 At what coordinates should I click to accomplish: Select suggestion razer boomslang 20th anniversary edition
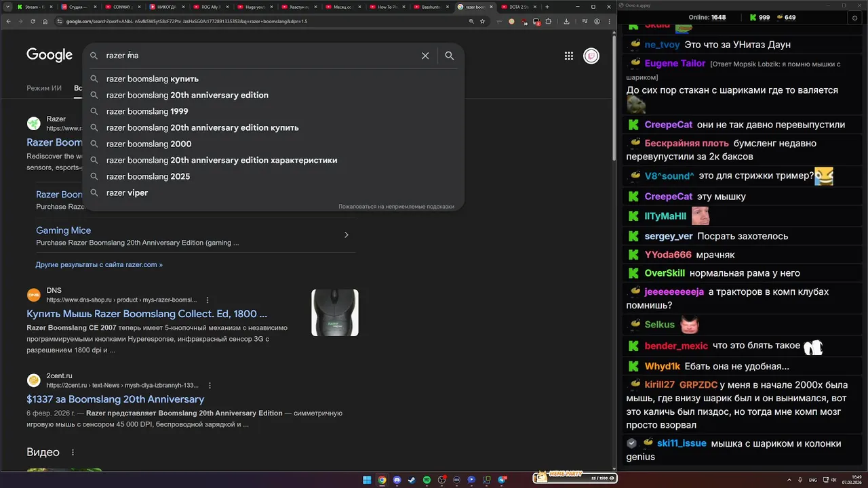[x=273, y=95]
